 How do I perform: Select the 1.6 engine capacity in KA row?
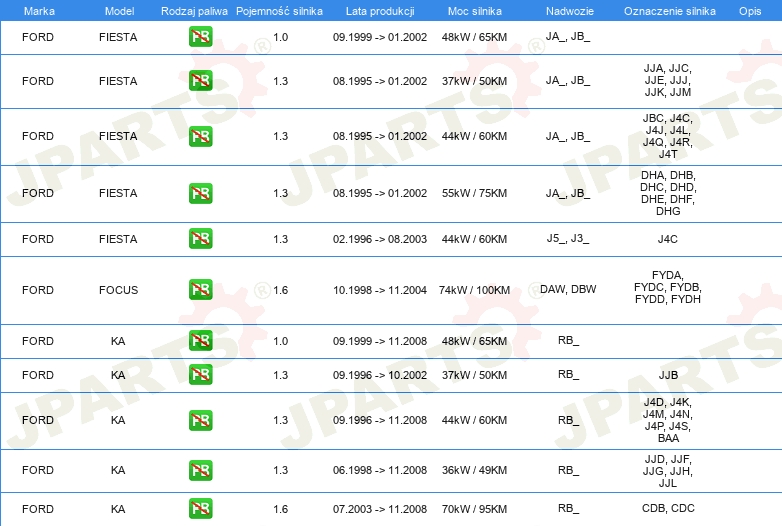(281, 509)
